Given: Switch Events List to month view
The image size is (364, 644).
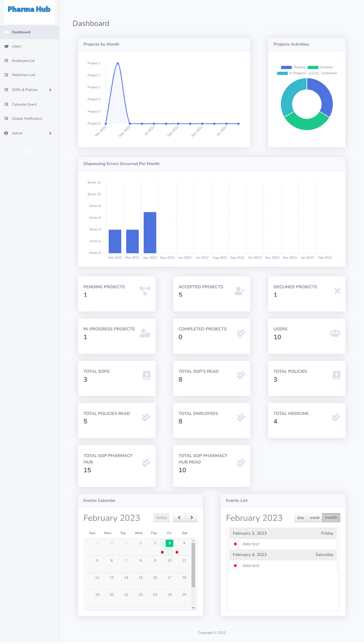Looking at the screenshot, I should [331, 518].
